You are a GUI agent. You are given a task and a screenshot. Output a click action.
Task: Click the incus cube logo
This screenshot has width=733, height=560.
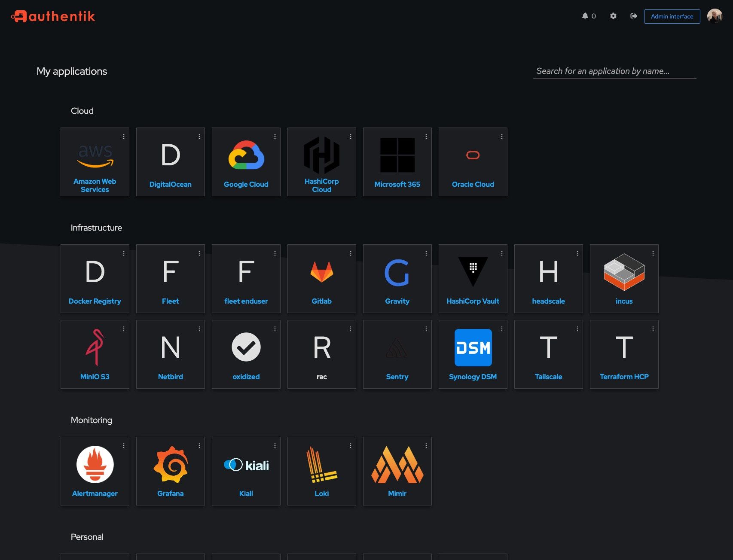coord(624,272)
